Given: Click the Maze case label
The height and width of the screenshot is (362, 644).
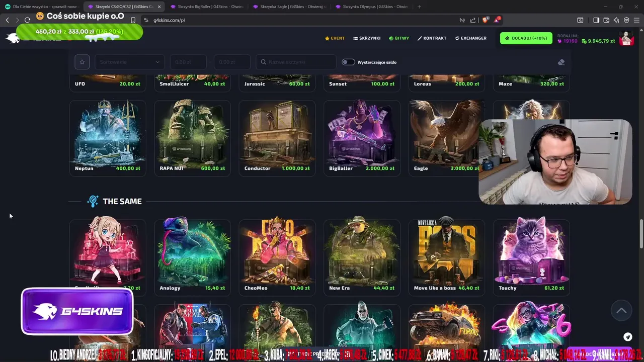Looking at the screenshot, I should [x=505, y=84].
